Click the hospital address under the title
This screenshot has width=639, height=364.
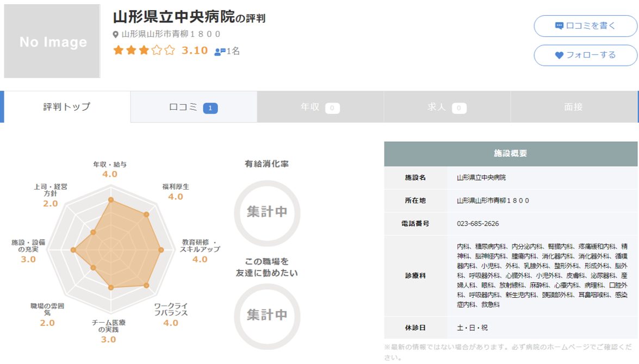171,34
